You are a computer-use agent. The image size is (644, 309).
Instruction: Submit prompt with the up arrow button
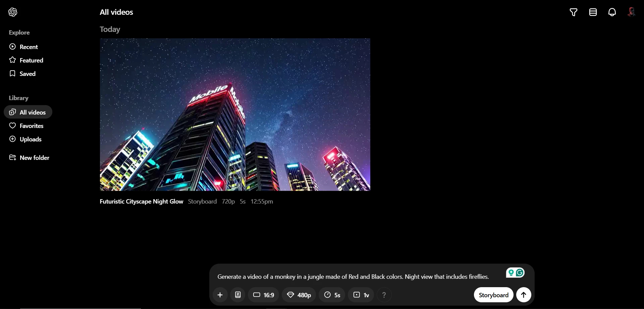524,295
